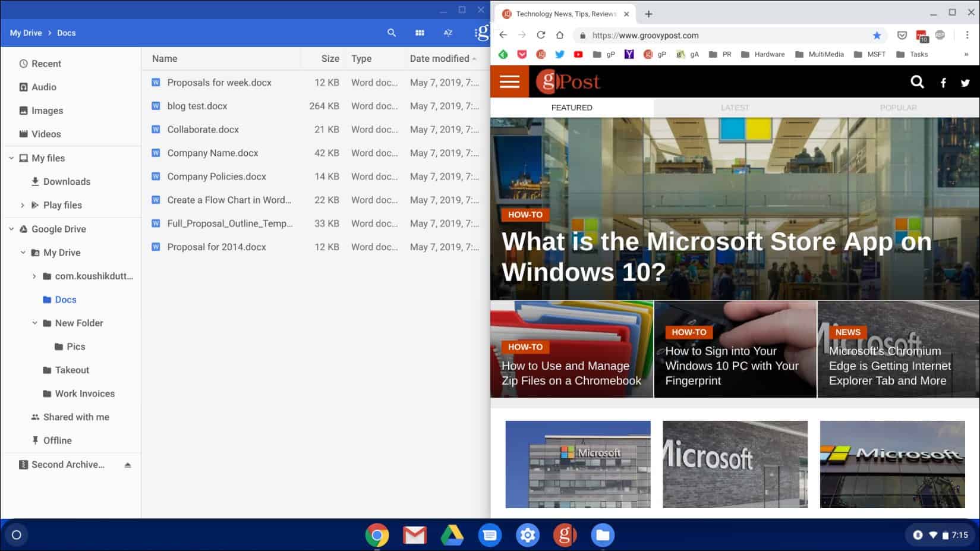
Task: Eject the Second Archive volume
Action: tap(128, 465)
